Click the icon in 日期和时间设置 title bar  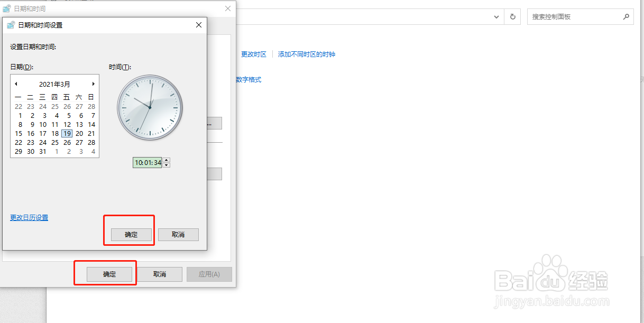tap(12, 25)
